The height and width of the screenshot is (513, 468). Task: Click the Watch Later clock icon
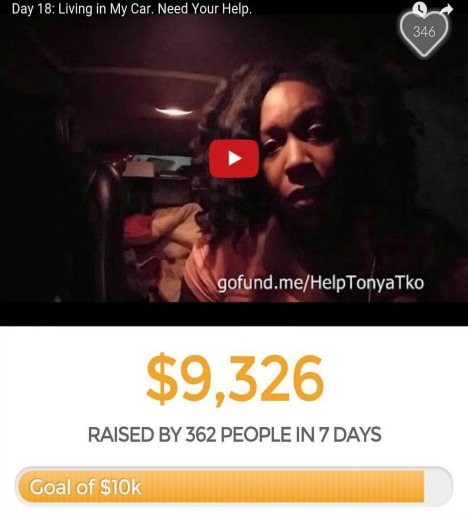tap(420, 8)
